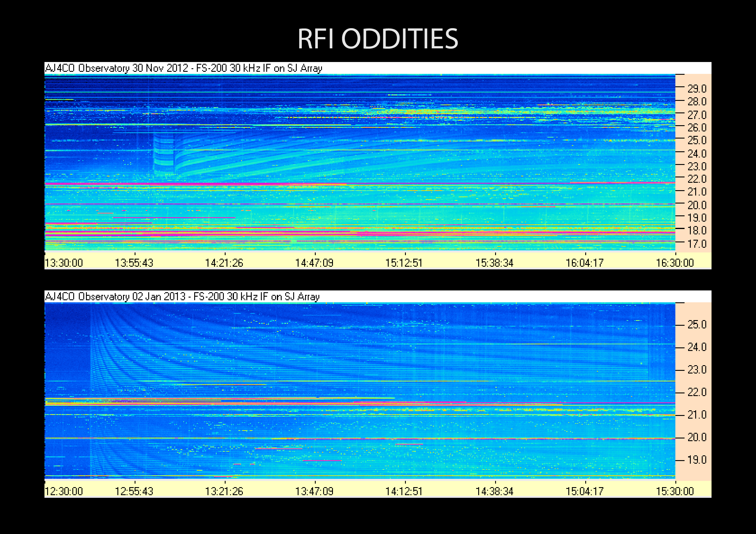This screenshot has height=534, width=756.
Task: Click the 16:30:00 end time label
Action: pyautogui.click(x=675, y=263)
